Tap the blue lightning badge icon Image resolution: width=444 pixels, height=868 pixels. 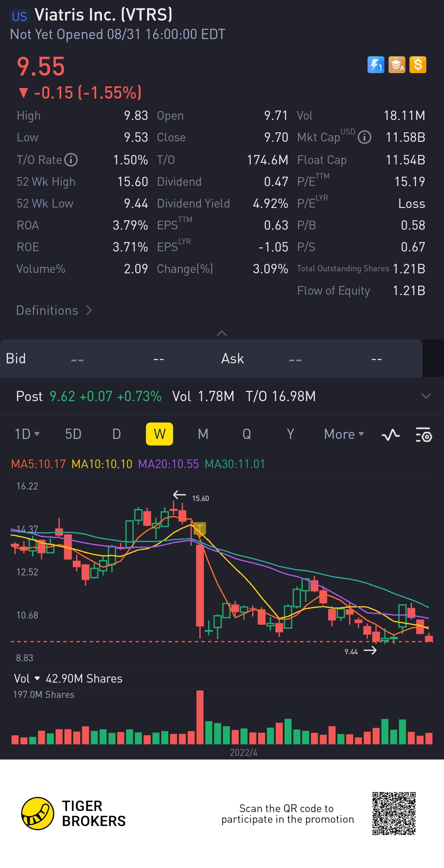point(376,65)
